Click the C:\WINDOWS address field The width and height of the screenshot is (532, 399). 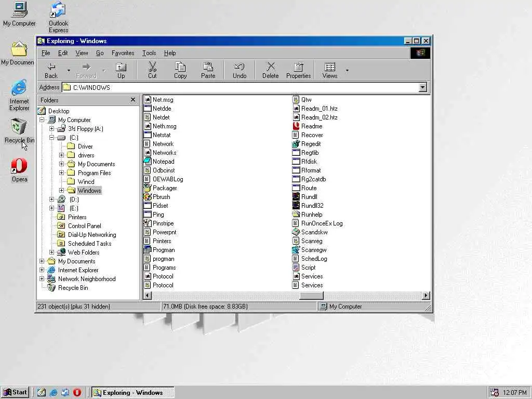[244, 87]
